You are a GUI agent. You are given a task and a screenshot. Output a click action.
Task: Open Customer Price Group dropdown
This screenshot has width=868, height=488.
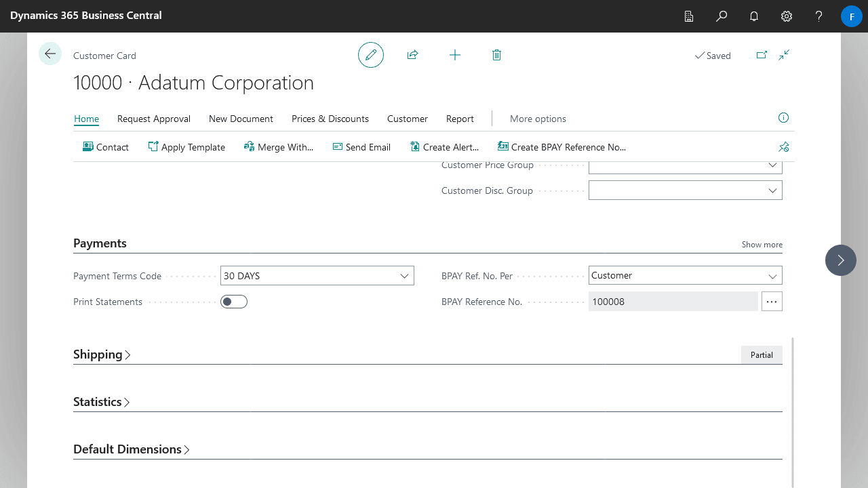(x=772, y=165)
